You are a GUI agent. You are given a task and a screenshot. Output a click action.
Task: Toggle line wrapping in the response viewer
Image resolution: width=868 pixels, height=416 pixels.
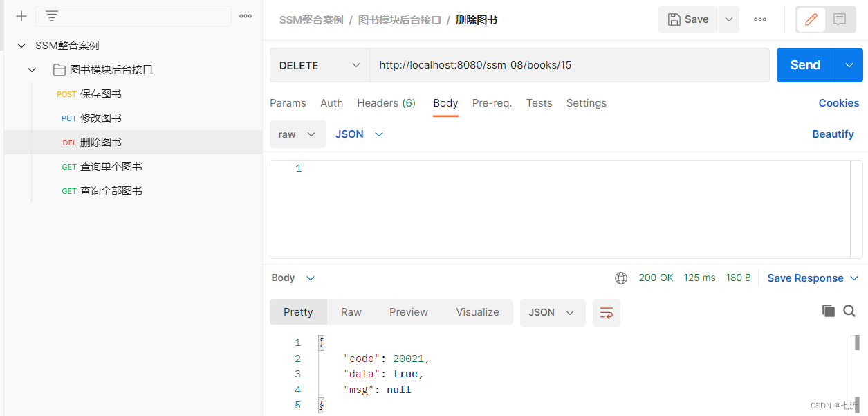[606, 312]
